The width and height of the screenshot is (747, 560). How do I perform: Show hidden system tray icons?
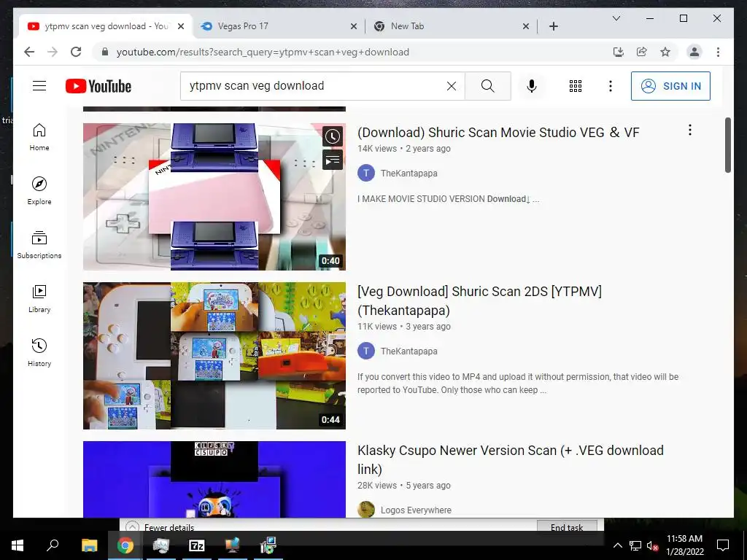point(617,545)
